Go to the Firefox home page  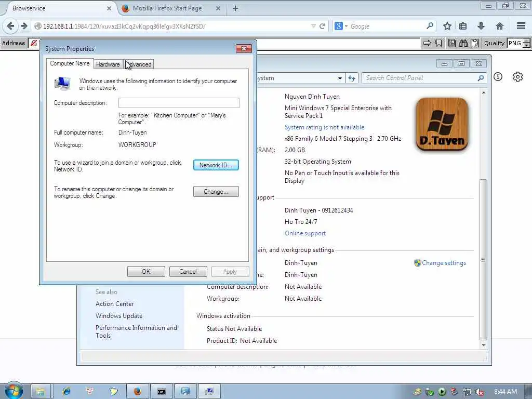(x=499, y=26)
